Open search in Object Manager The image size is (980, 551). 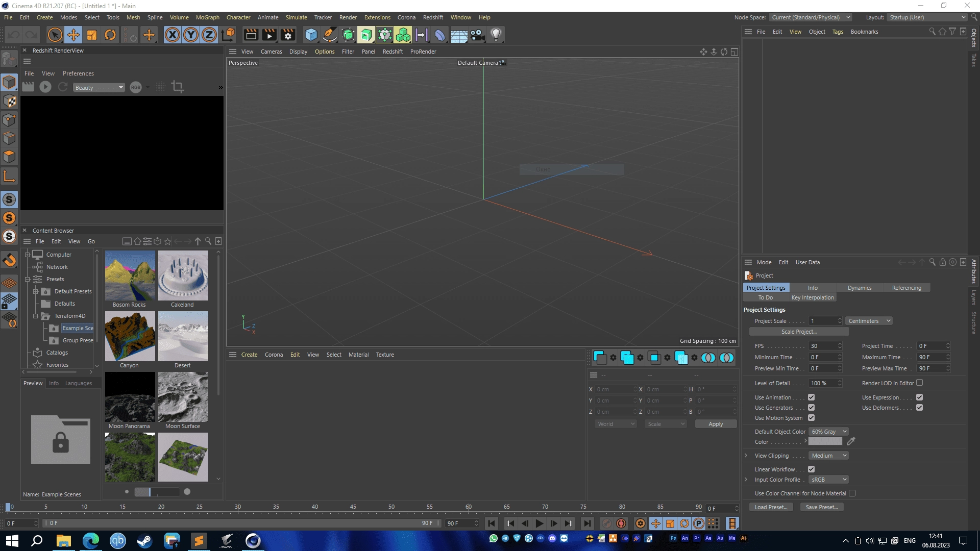932,32
